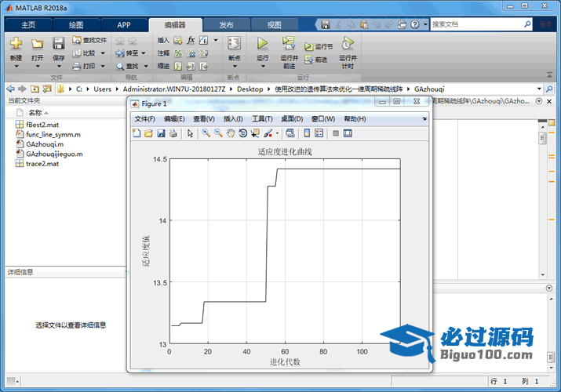Click the up one folder icon

tap(35, 89)
